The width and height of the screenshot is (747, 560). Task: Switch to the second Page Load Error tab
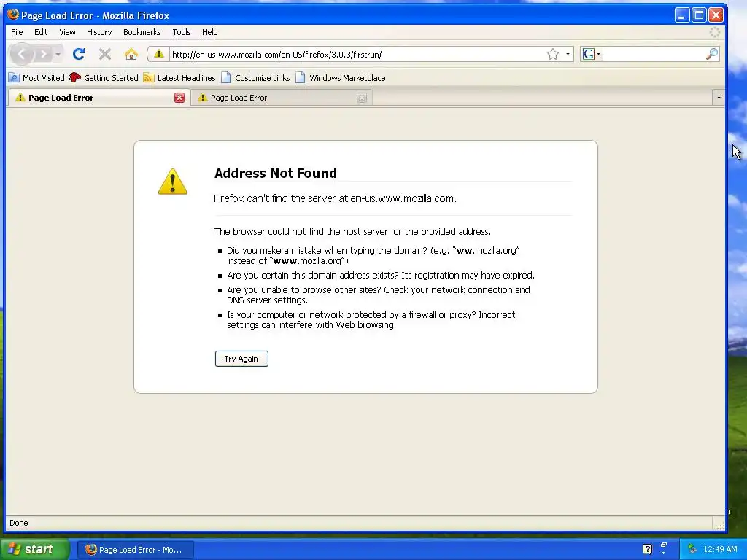[281, 98]
